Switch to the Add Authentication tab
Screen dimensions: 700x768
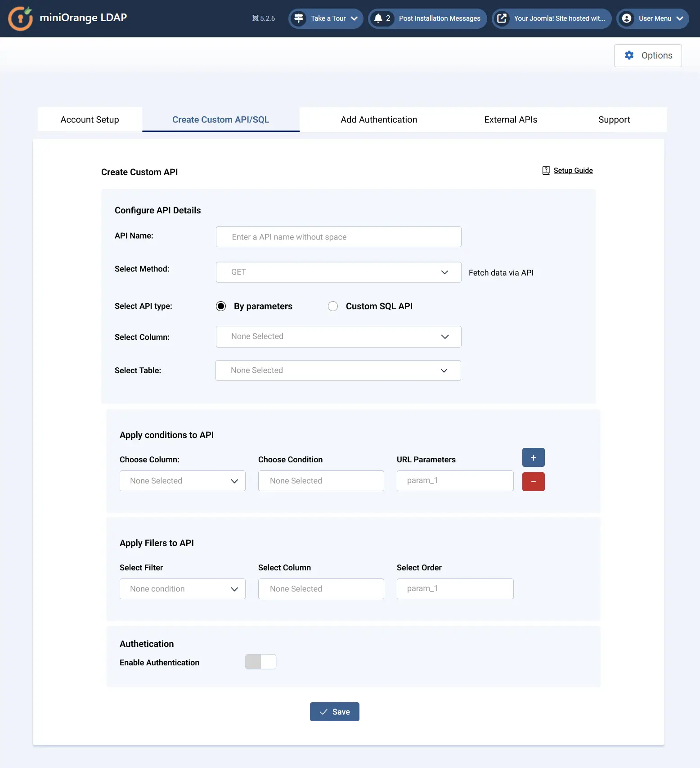379,120
